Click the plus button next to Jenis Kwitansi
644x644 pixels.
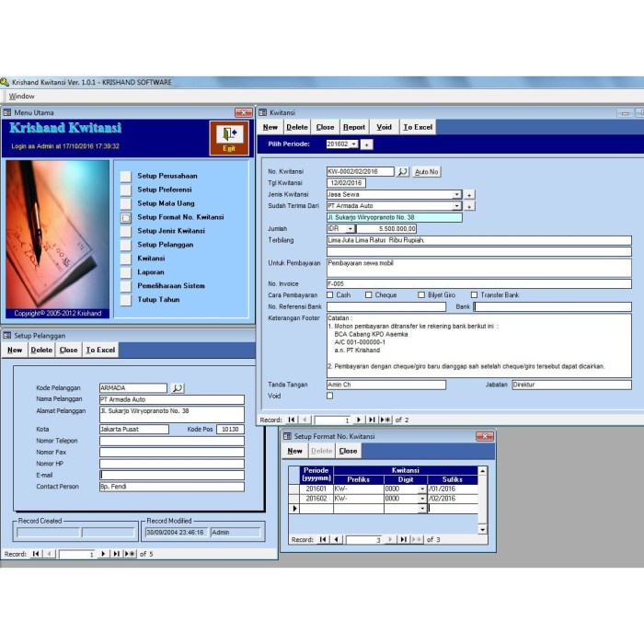click(469, 195)
